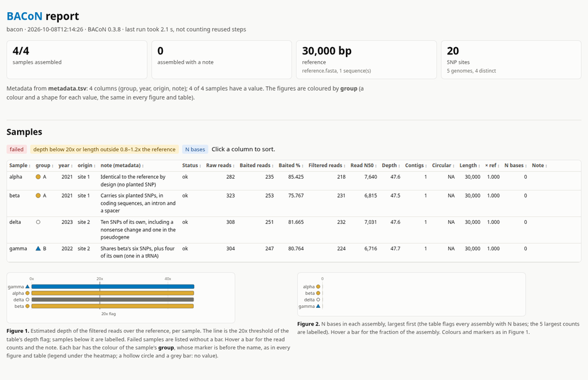Click the '40x' axis label in Figure 1

point(168,279)
